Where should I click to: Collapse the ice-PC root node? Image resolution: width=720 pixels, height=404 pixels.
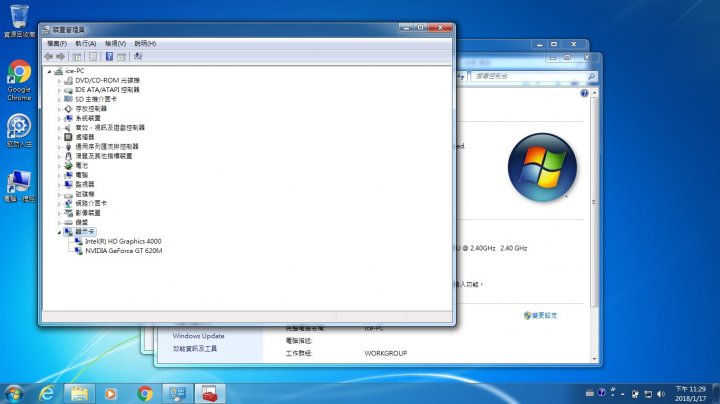point(49,71)
